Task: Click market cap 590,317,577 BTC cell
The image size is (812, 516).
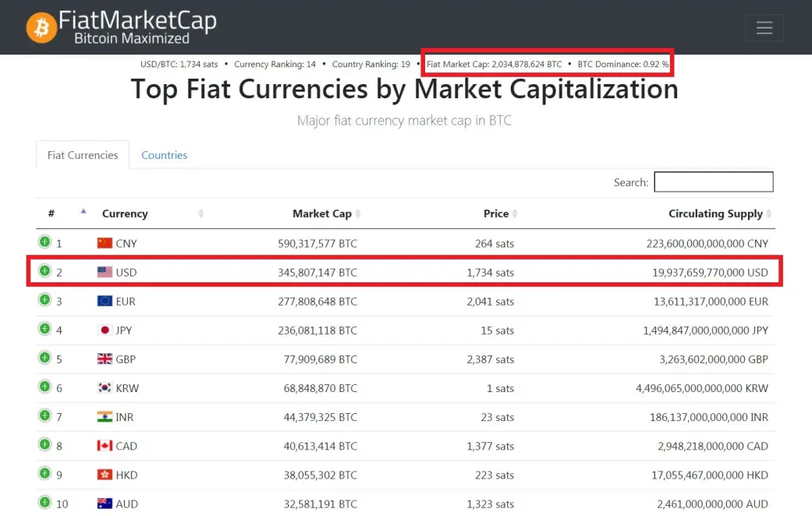Action: [x=317, y=243]
